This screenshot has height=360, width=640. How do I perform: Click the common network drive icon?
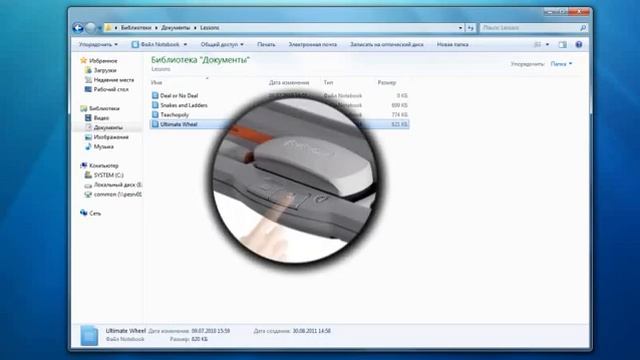88,194
